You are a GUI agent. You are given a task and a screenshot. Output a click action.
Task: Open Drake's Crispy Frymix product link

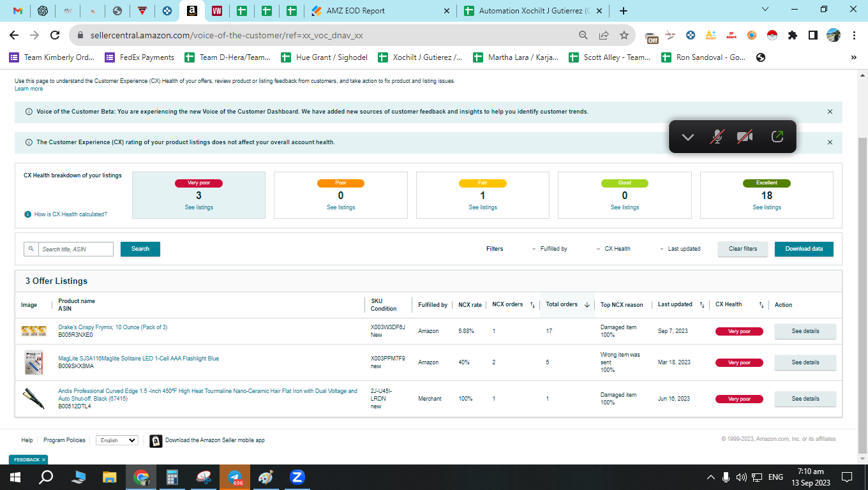(x=113, y=327)
